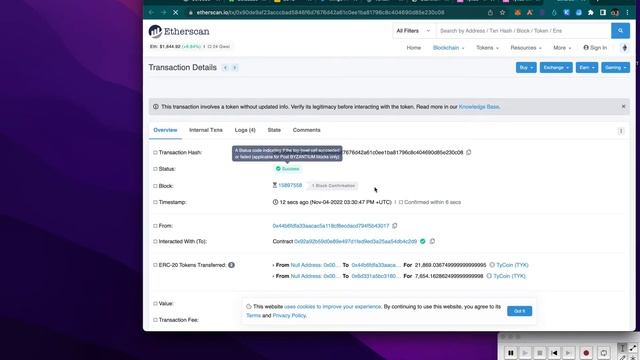
Task: Click the first Null Address link
Action: 315,265
